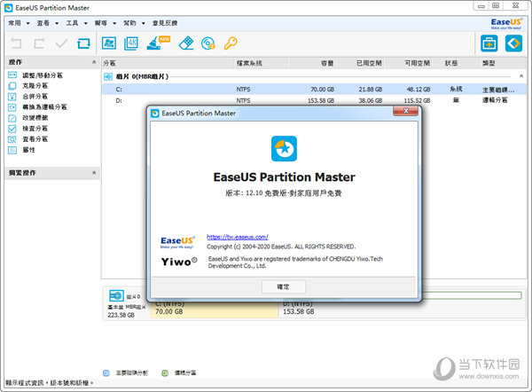Viewport: 532px width, 392px height.
Task: Select the C: (NTFS) 70.00 GB disk block
Action: click(215, 309)
